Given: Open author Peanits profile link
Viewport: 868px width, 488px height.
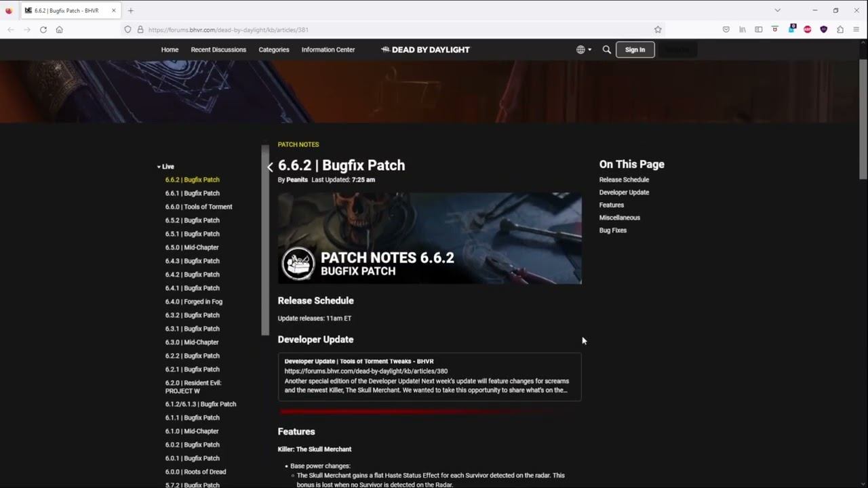Looking at the screenshot, I should pyautogui.click(x=297, y=180).
